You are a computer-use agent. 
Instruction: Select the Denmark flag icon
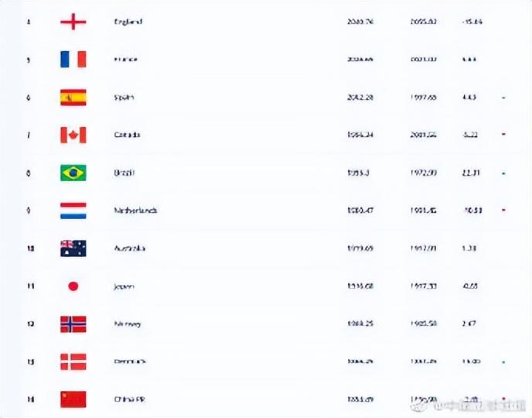[73, 361]
